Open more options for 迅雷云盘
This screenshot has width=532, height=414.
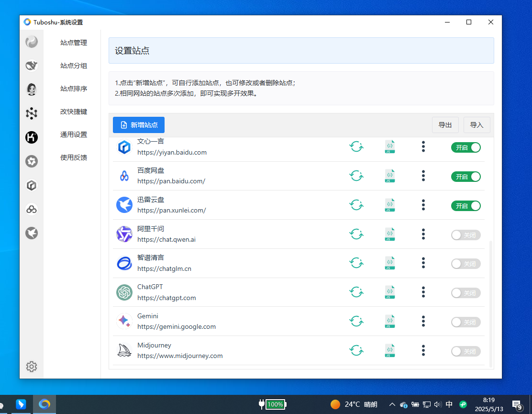tap(423, 205)
